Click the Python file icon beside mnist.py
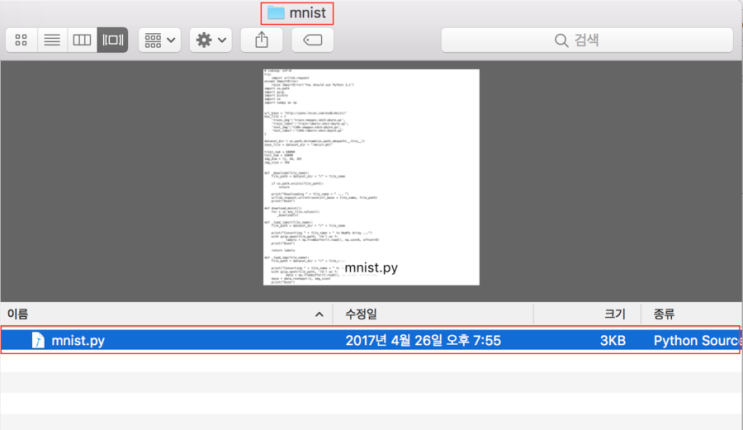This screenshot has width=743, height=430. coord(38,340)
